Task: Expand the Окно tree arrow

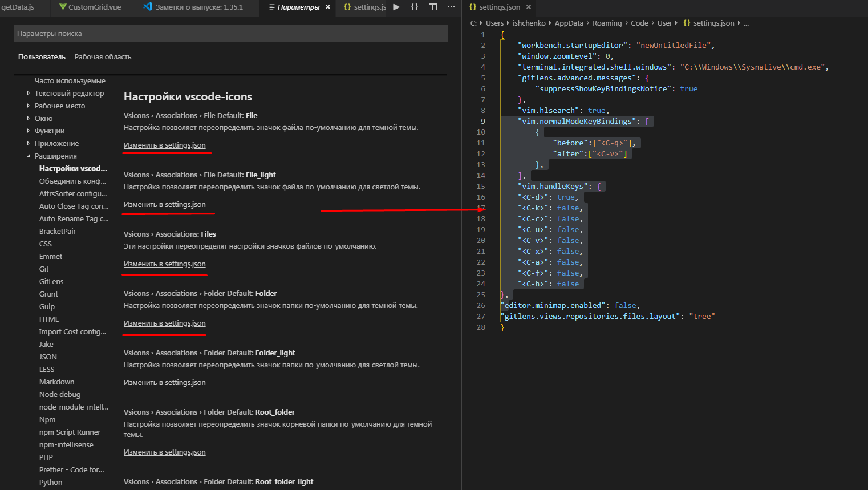Action: [x=29, y=118]
